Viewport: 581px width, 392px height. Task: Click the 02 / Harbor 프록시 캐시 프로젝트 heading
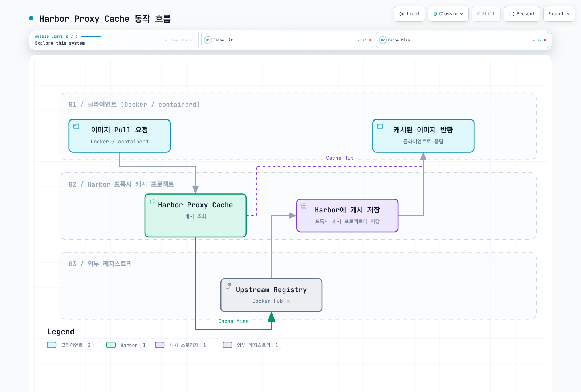point(121,184)
